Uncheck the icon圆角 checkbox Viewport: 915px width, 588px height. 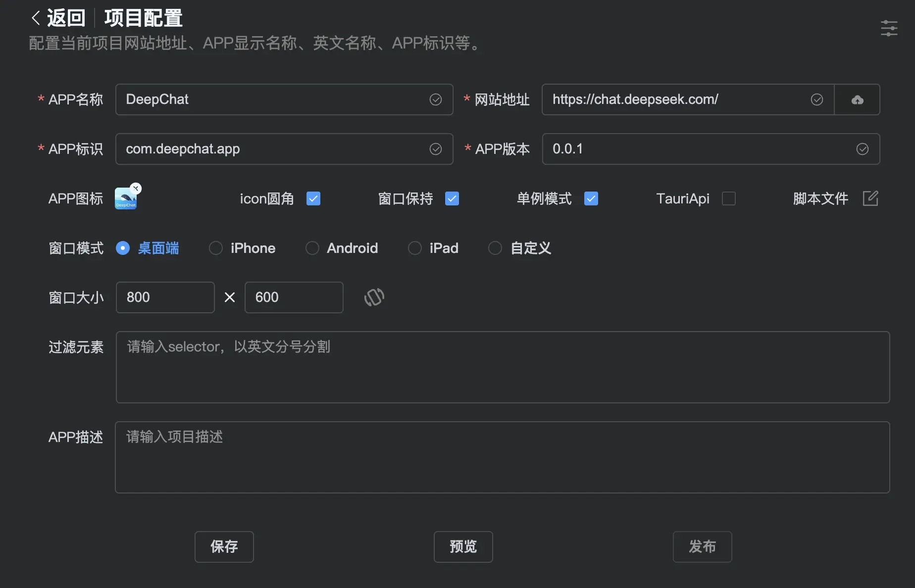pyautogui.click(x=313, y=198)
